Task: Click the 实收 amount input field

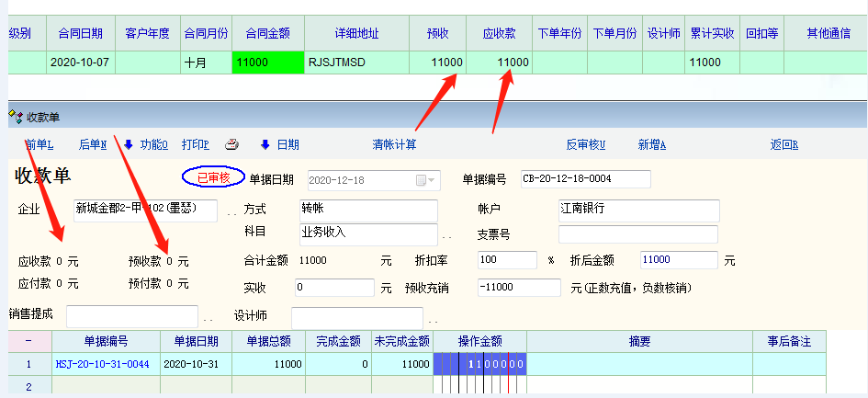Action: [335, 288]
